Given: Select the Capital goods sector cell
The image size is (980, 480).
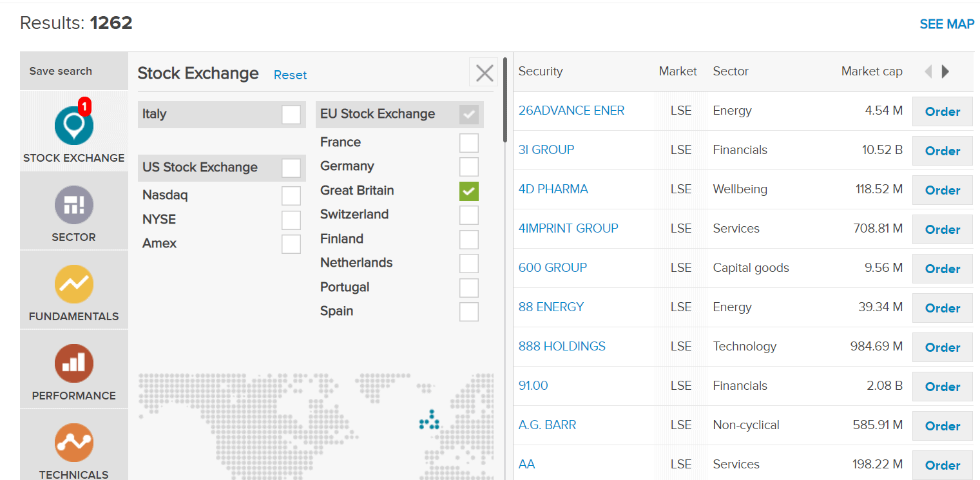Looking at the screenshot, I should (x=751, y=267).
